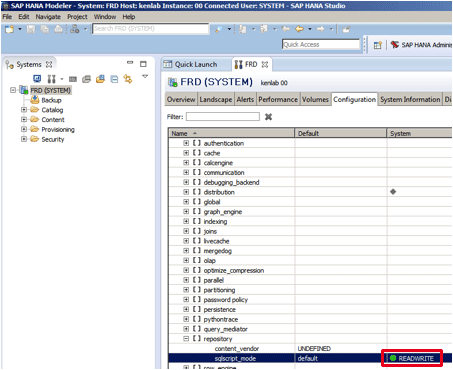Click the Collapse All icon in Systems
Image resolution: width=453 pixels, height=370 pixels.
tap(114, 79)
